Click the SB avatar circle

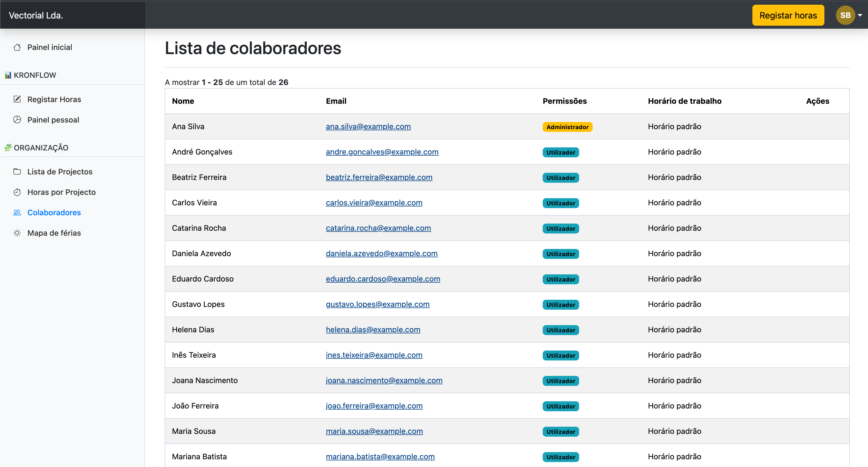(x=845, y=15)
